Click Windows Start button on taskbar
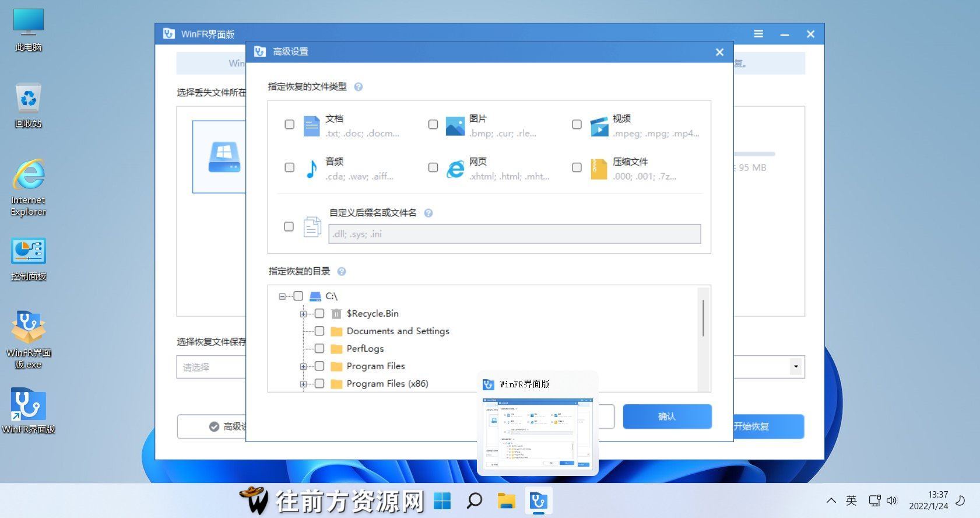Viewport: 980px width, 518px height. click(x=442, y=501)
